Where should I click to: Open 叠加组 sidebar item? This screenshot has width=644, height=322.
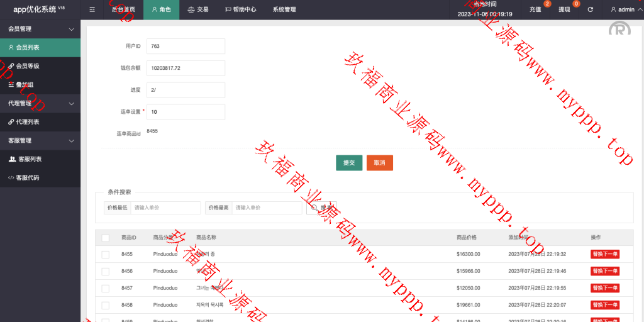pos(25,85)
